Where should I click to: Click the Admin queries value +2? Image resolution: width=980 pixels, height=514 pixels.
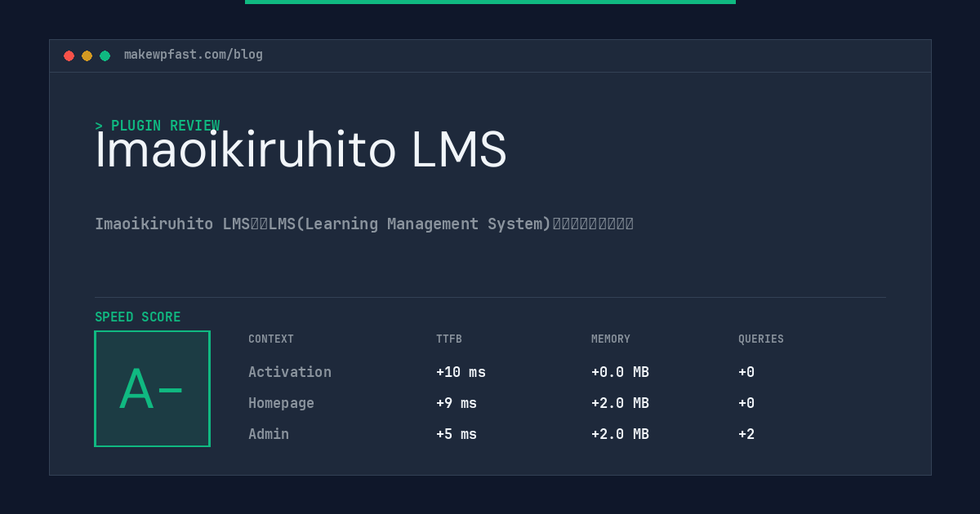pyautogui.click(x=746, y=434)
